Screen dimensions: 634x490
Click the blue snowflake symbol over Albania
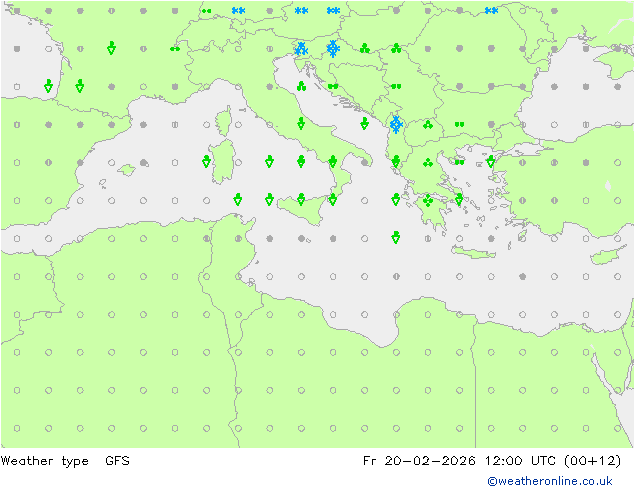[396, 125]
